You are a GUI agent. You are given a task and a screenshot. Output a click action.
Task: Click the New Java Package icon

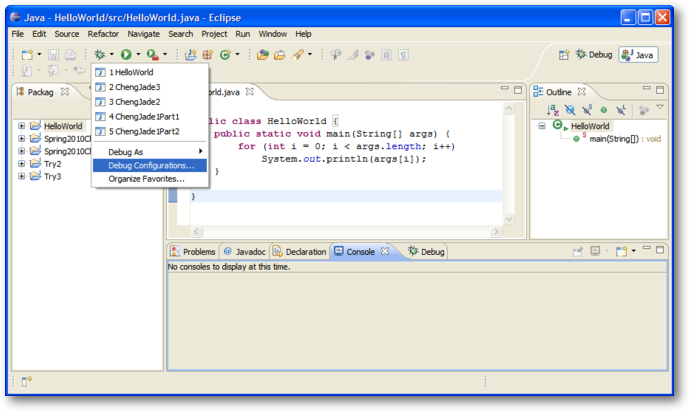click(207, 55)
